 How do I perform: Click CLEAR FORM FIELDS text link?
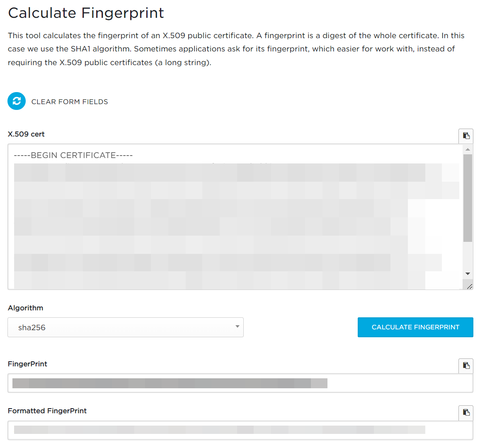(70, 102)
